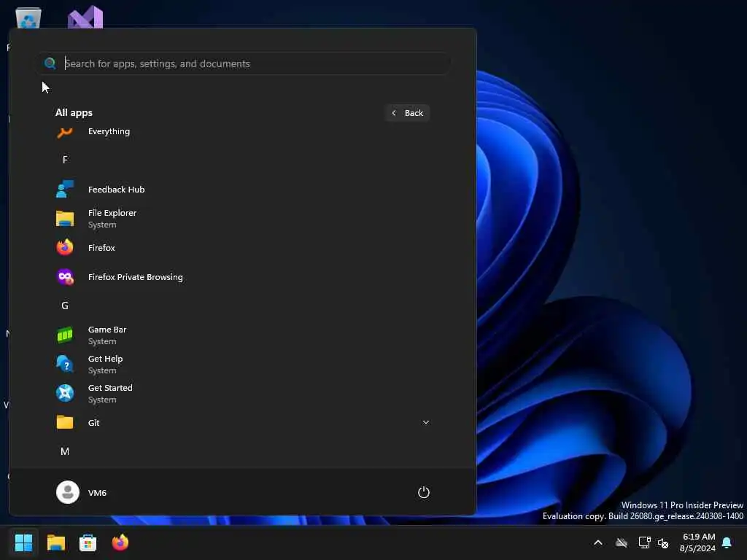
Task: Open the 6:19 AM clock and date
Action: point(697,542)
